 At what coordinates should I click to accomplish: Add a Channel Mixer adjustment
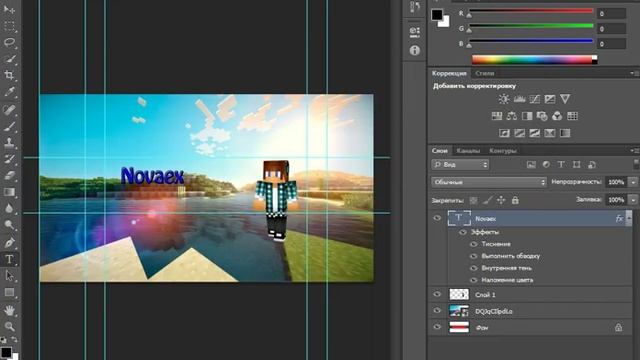(557, 116)
